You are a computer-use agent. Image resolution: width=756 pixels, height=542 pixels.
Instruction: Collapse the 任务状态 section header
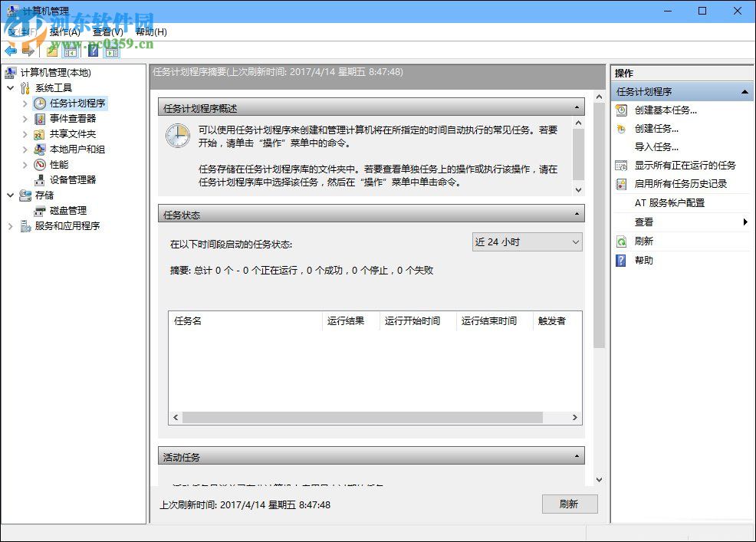(x=577, y=214)
